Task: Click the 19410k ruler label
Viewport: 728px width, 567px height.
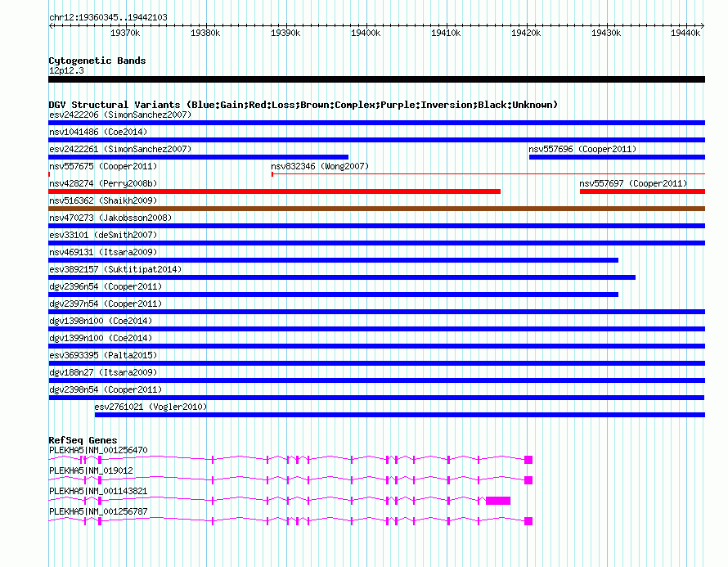Action: [x=446, y=33]
